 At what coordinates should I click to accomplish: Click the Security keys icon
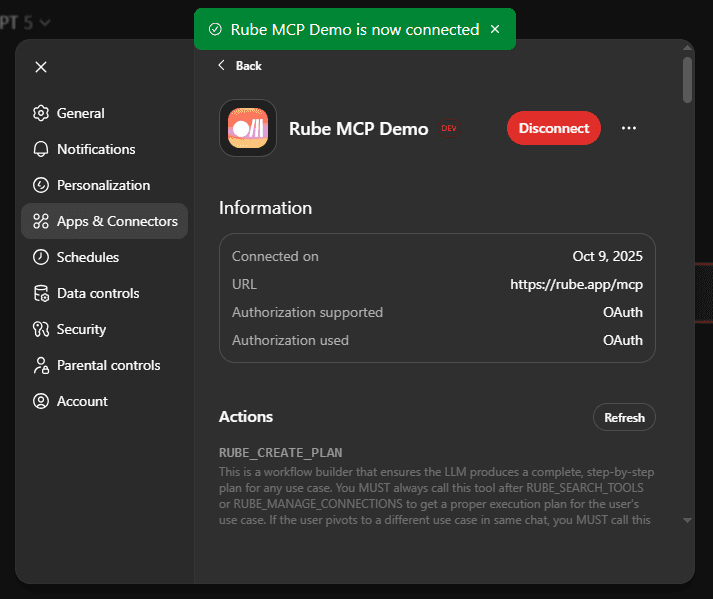41,329
